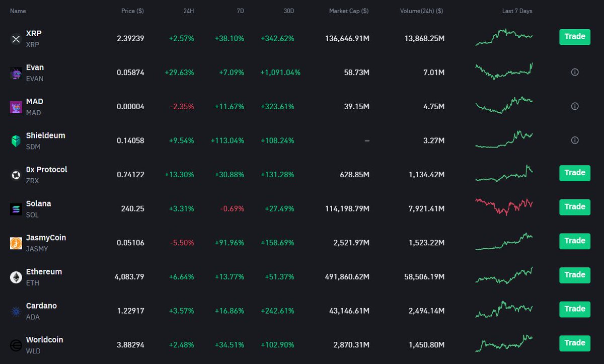Click the Worldcoin logo icon
Image resolution: width=604 pixels, height=364 pixels.
(16, 345)
